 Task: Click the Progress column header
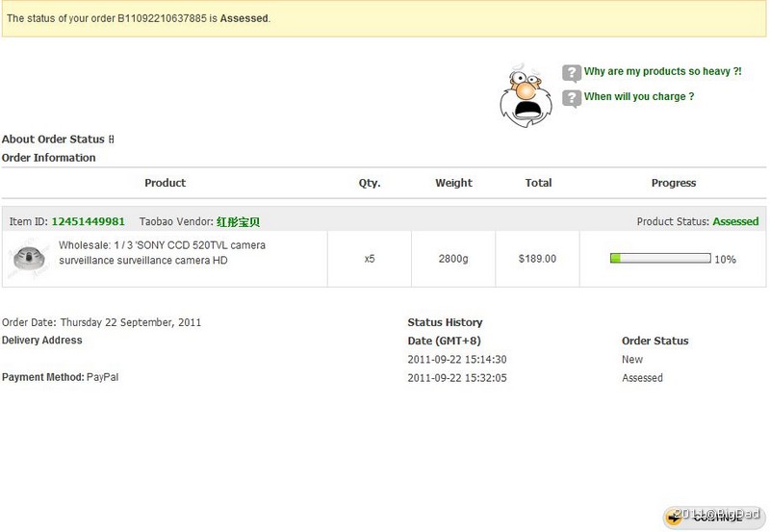(x=673, y=183)
